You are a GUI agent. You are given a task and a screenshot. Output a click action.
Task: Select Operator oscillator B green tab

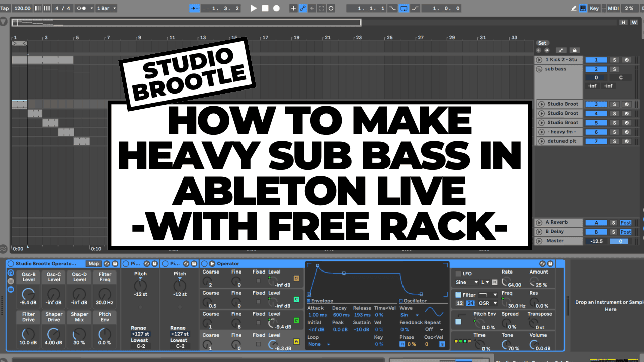tap(296, 320)
